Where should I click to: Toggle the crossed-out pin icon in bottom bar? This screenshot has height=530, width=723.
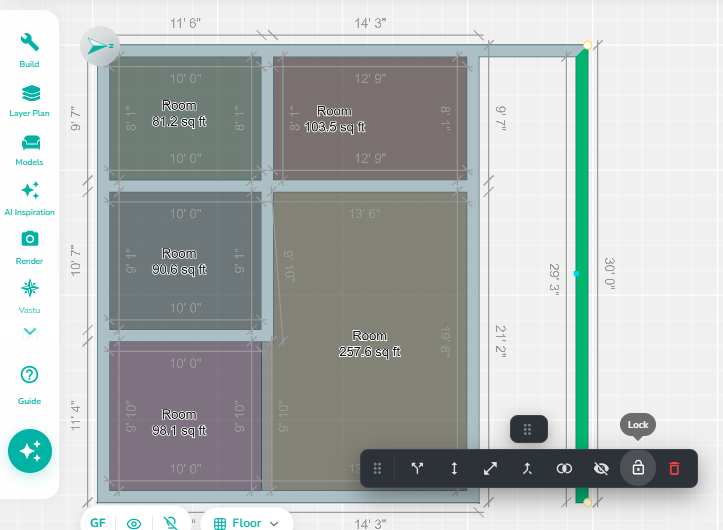pyautogui.click(x=170, y=523)
